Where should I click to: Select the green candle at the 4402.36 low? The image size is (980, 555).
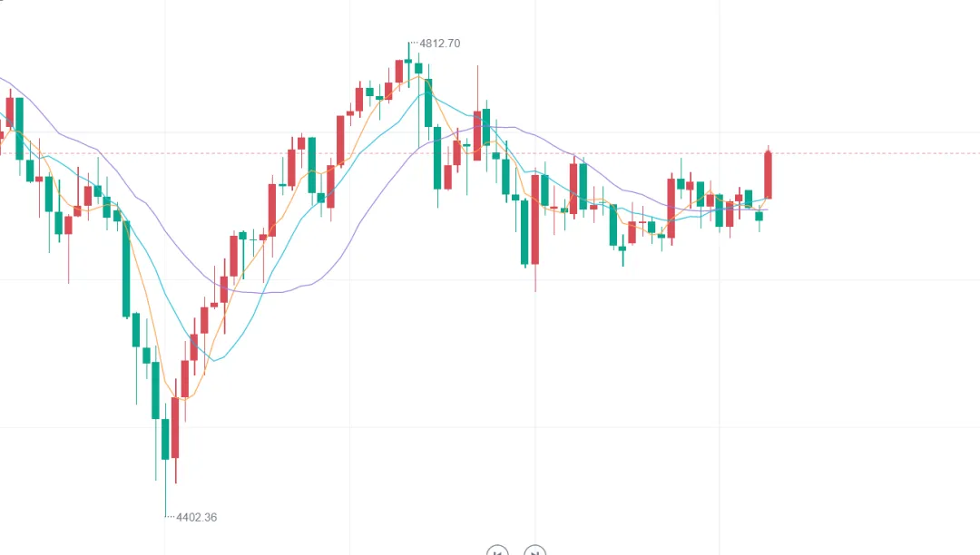pyautogui.click(x=165, y=439)
